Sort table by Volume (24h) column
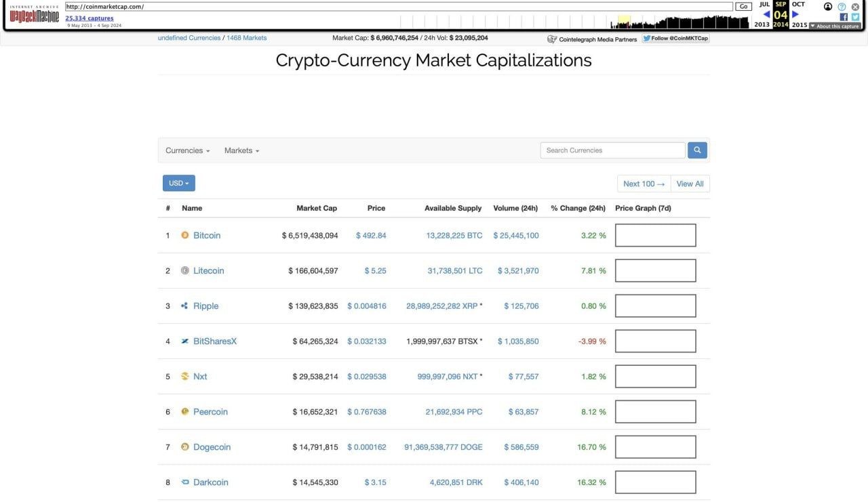The image size is (868, 502). 515,208
